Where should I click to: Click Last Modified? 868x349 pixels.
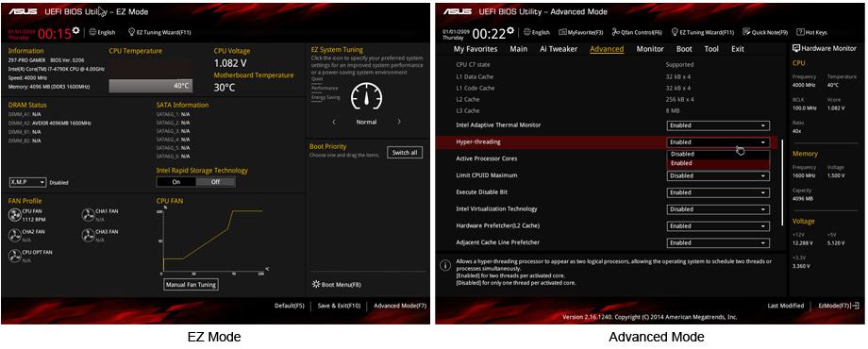786,306
